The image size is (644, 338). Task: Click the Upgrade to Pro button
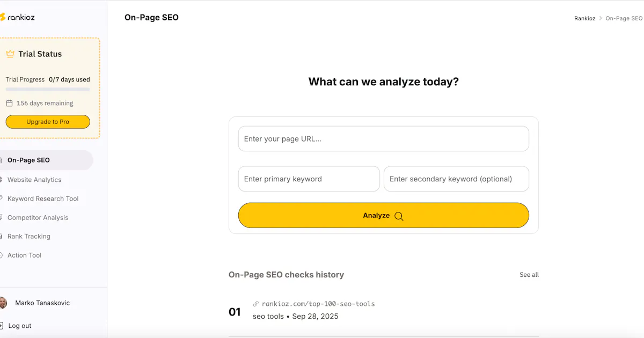tap(48, 122)
